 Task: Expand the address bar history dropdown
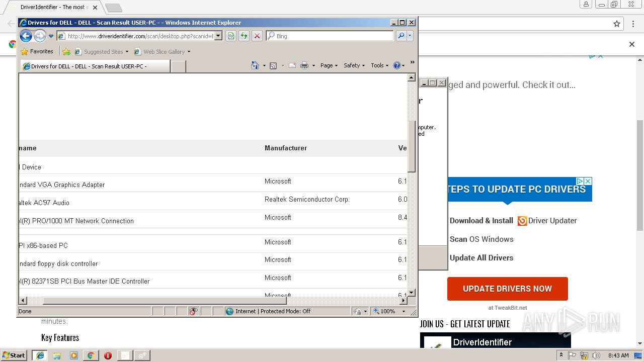pyautogui.click(x=218, y=36)
